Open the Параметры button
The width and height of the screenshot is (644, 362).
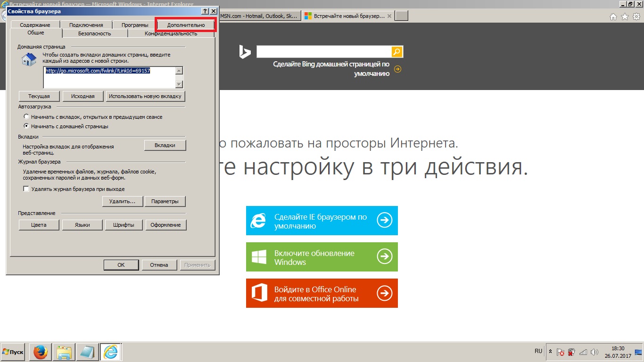[x=165, y=201]
